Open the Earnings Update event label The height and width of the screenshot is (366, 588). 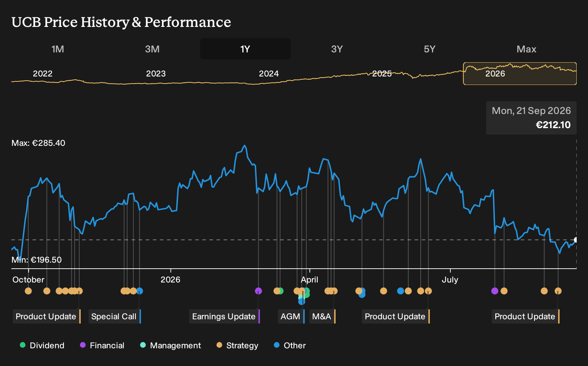[225, 316]
